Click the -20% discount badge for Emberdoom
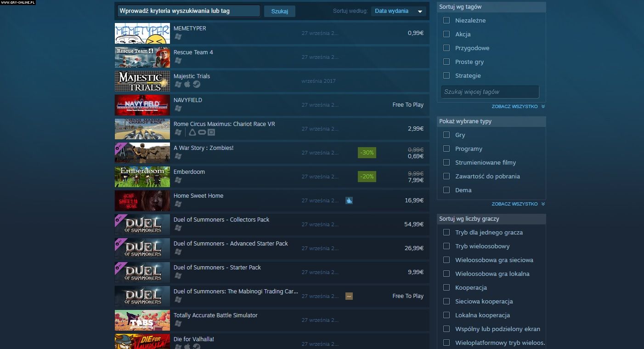This screenshot has height=349, width=644. pos(367,177)
